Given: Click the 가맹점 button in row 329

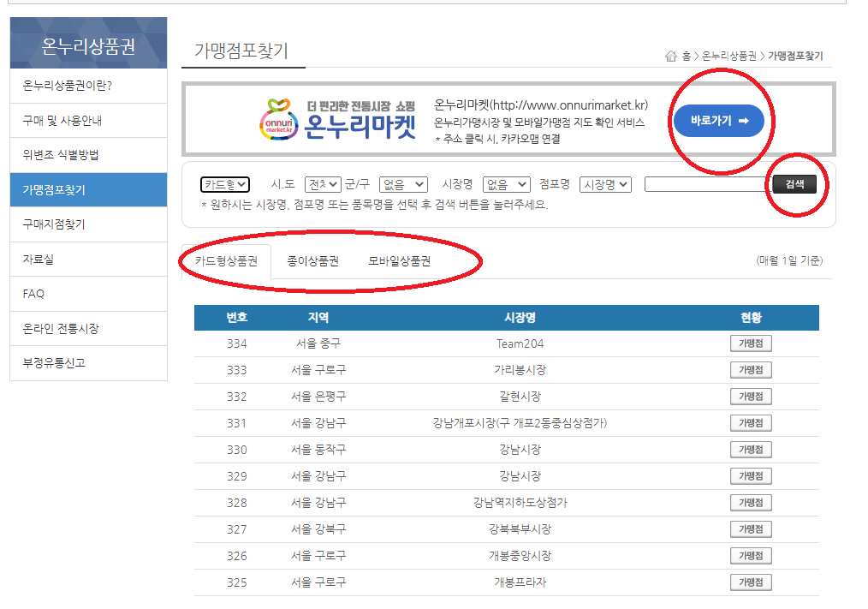Looking at the screenshot, I should tap(751, 476).
